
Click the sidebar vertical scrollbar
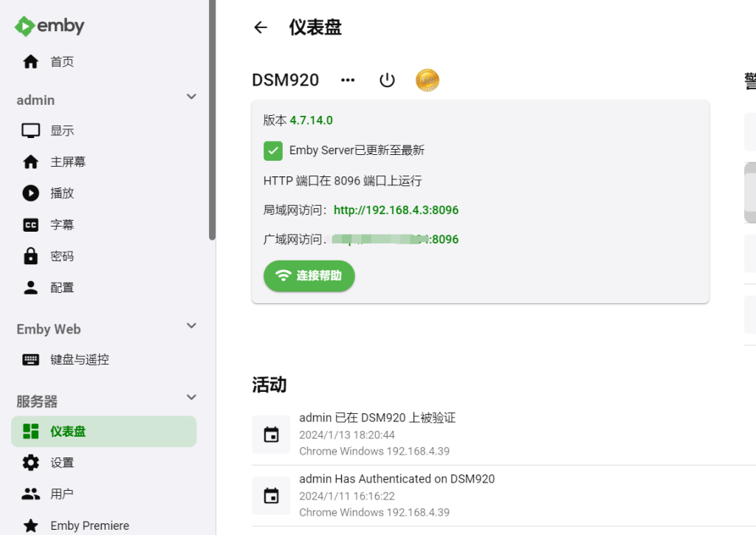coord(212,120)
